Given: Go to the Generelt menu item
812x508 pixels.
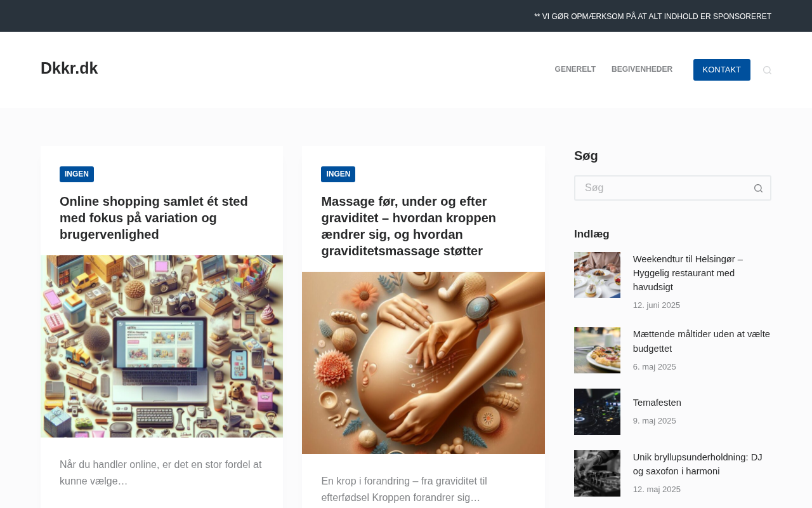Looking at the screenshot, I should 575,70.
